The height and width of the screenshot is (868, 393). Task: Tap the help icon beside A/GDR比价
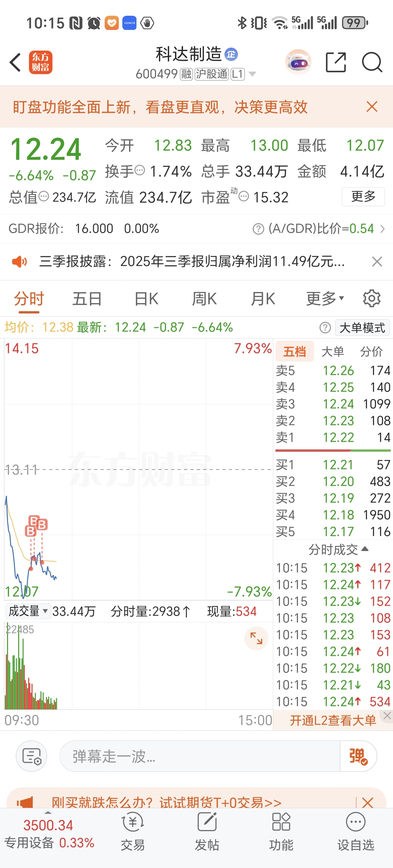pyautogui.click(x=258, y=229)
